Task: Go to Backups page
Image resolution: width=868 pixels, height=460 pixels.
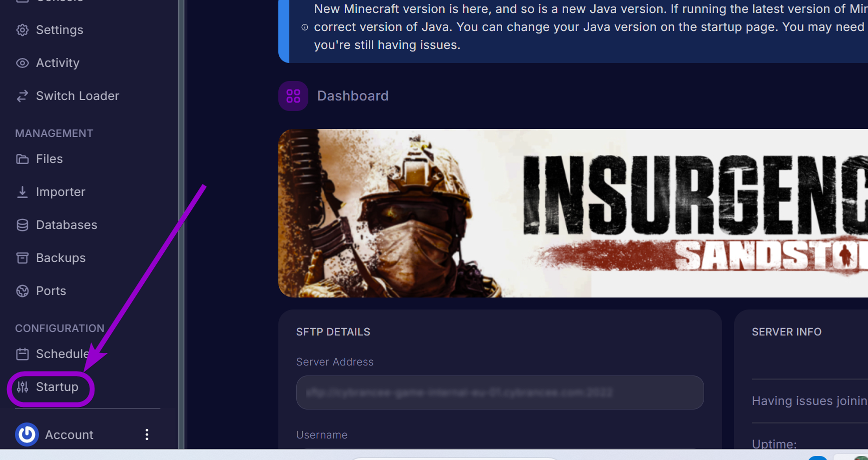Action: click(x=60, y=258)
